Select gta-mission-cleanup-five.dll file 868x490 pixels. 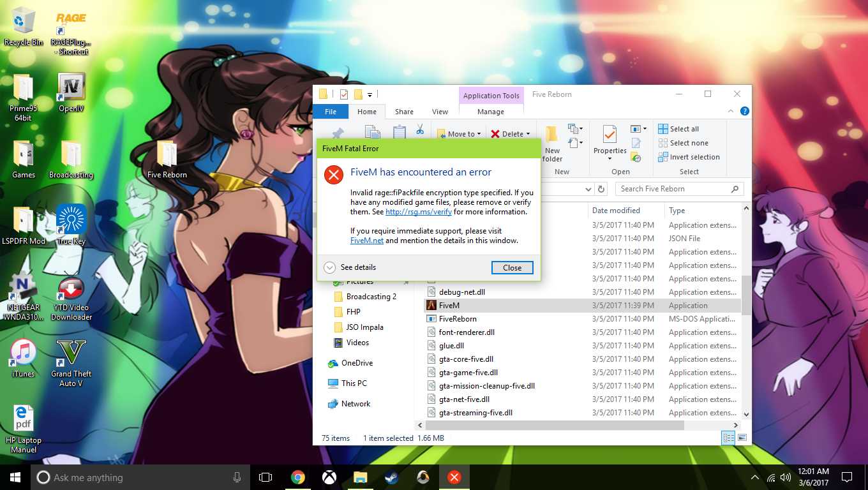pos(486,386)
